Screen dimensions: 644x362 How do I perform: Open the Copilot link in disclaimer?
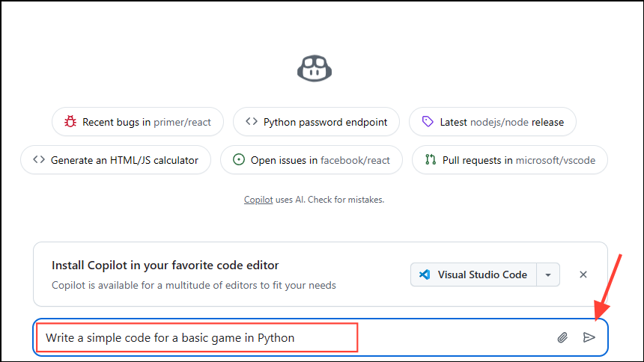coord(258,200)
